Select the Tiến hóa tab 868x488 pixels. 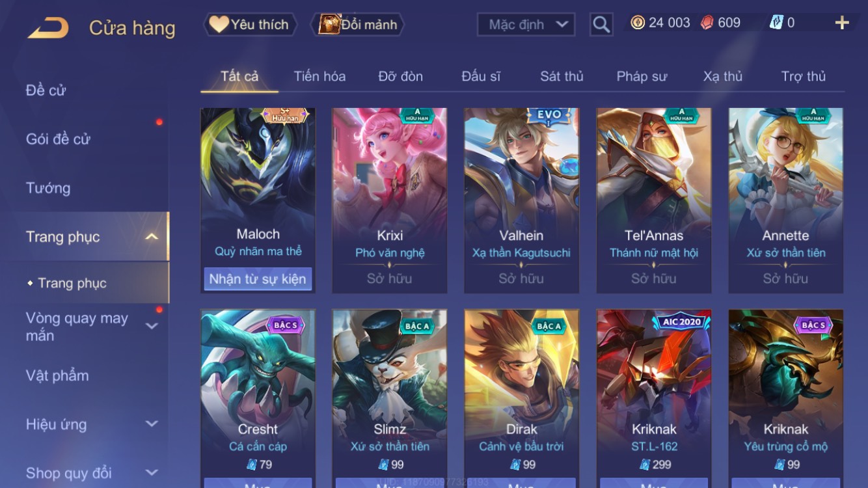(319, 76)
